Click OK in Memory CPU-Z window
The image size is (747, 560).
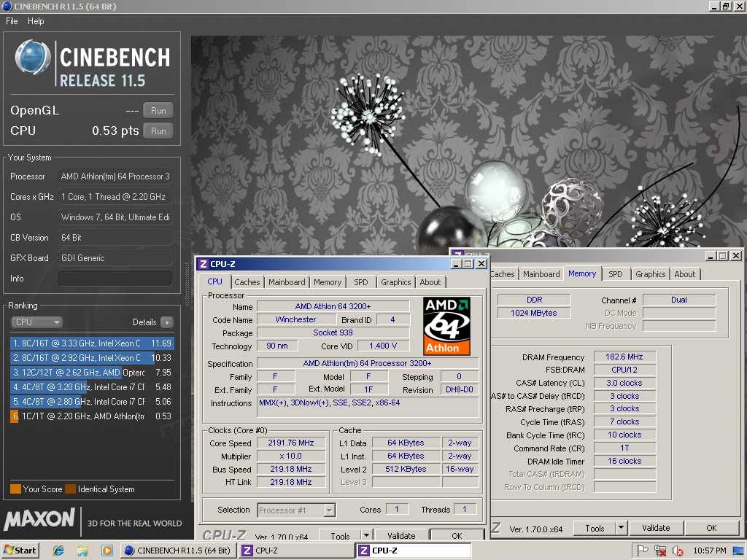click(x=711, y=528)
